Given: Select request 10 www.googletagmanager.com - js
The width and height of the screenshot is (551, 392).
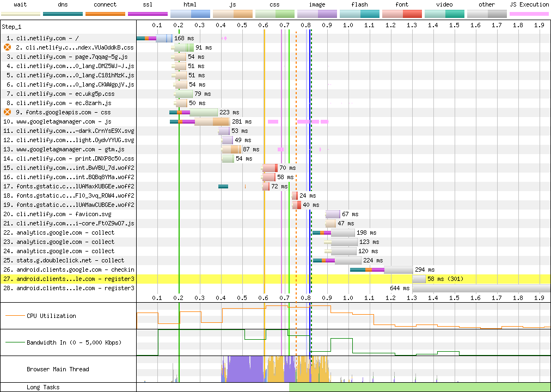Looking at the screenshot, I should tap(57, 121).
